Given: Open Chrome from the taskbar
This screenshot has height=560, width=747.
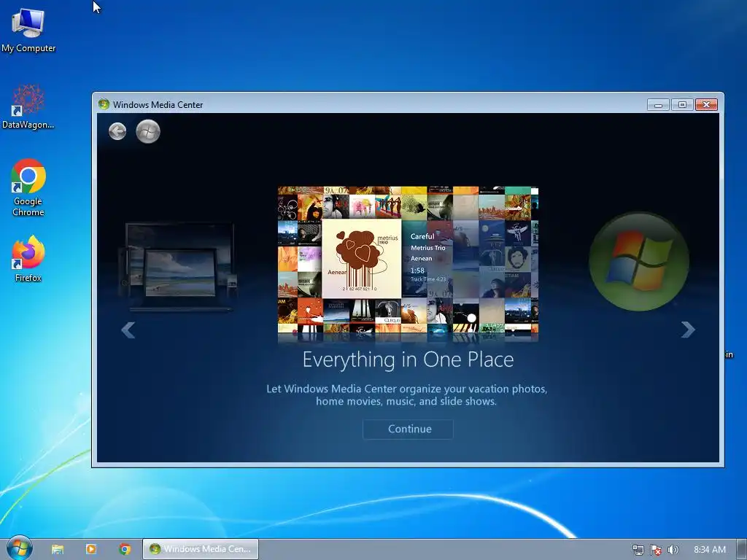Looking at the screenshot, I should point(125,549).
